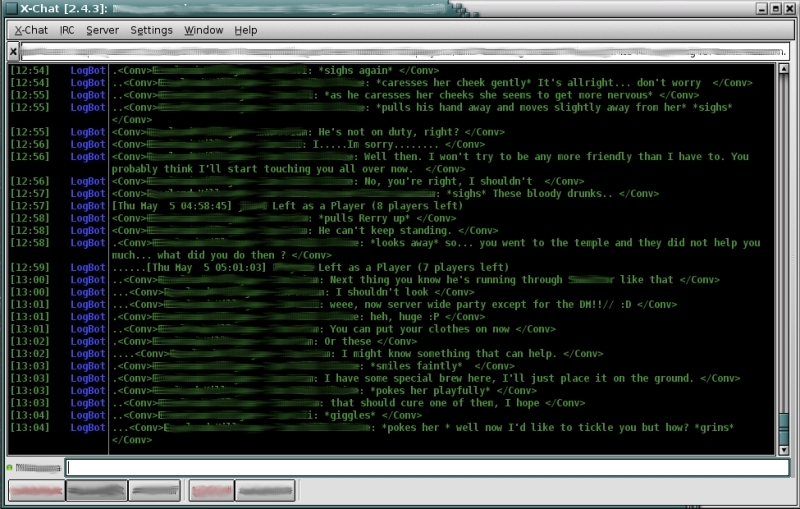Expand the Server menu
Viewport: 800px width, 509px height.
(102, 30)
